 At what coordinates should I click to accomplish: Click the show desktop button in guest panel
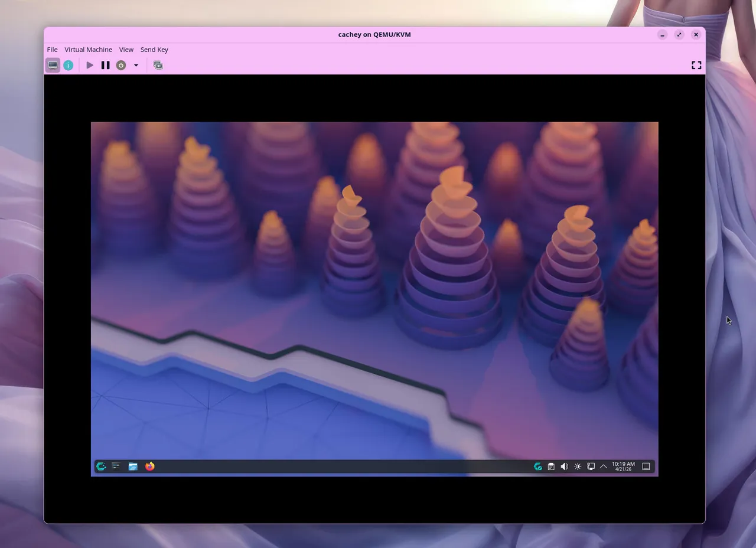click(646, 467)
